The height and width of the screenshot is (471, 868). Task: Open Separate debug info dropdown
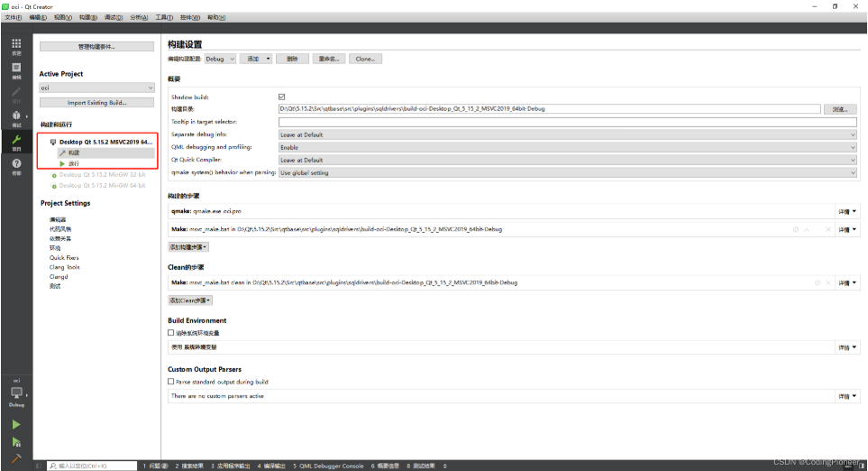[568, 134]
